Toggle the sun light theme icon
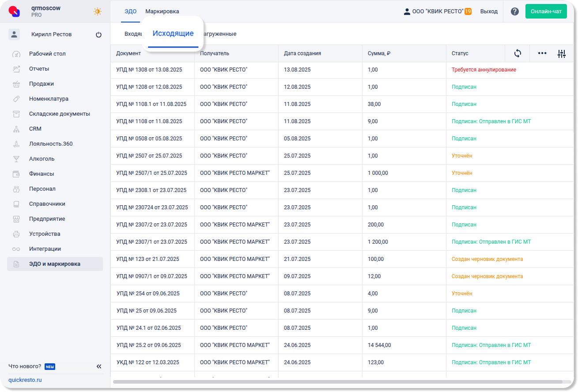 [x=98, y=11]
